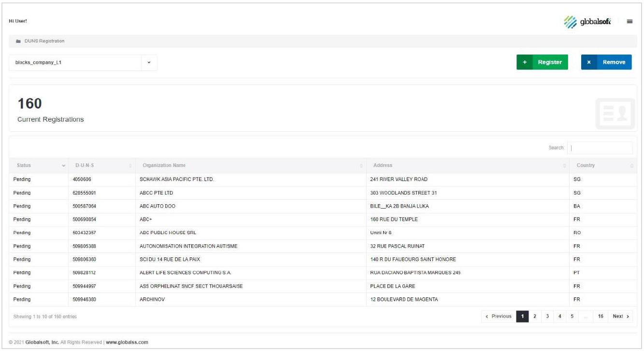Click DUNS number 4050606

pos(81,180)
